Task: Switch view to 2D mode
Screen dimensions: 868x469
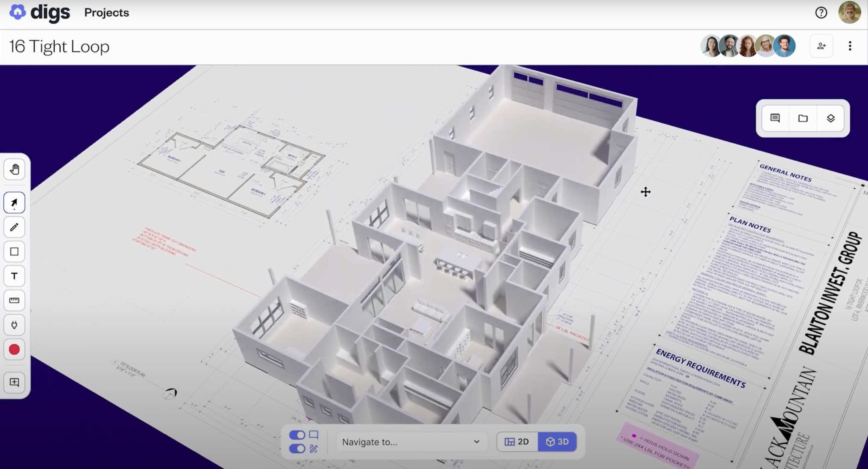Action: click(517, 442)
